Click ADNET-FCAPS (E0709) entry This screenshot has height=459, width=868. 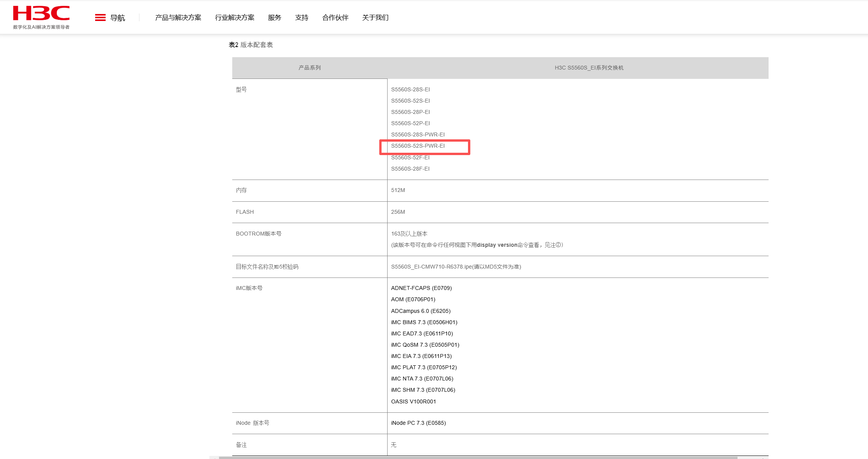click(x=421, y=288)
